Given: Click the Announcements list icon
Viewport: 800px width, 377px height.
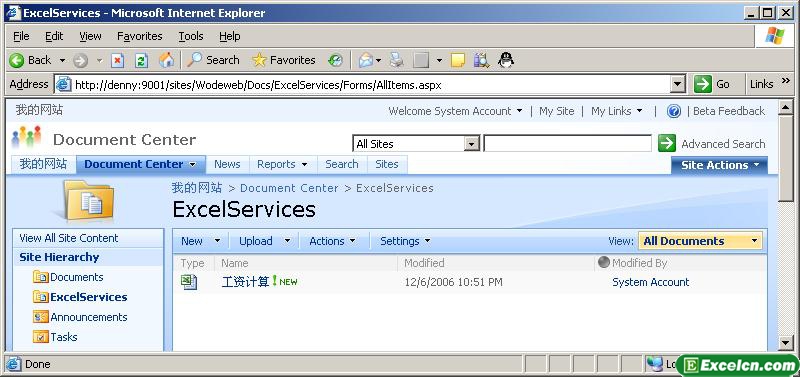Looking at the screenshot, I should (40, 317).
